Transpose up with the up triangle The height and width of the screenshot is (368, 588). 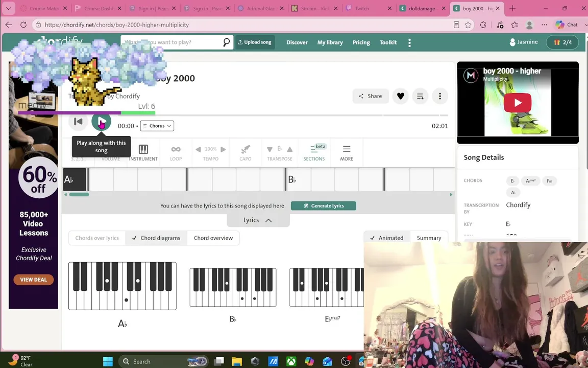289,149
